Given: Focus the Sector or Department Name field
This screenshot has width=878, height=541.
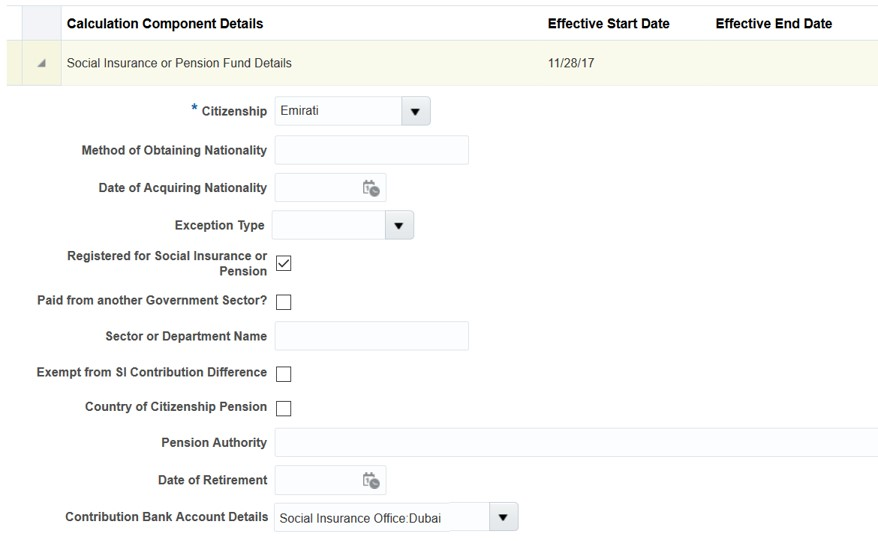Looking at the screenshot, I should [371, 337].
